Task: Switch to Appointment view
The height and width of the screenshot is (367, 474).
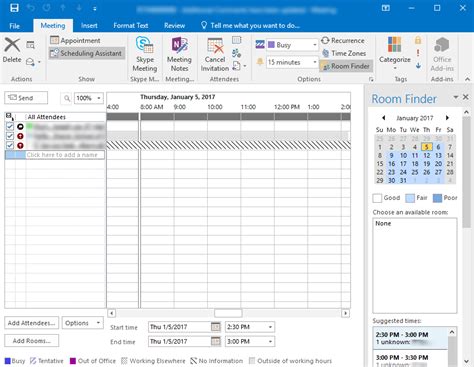Action: [x=75, y=40]
